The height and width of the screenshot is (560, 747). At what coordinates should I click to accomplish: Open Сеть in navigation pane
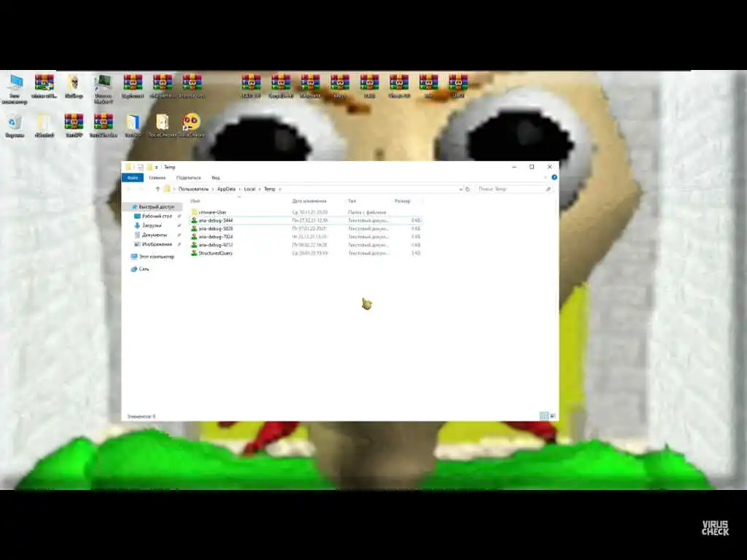(144, 269)
